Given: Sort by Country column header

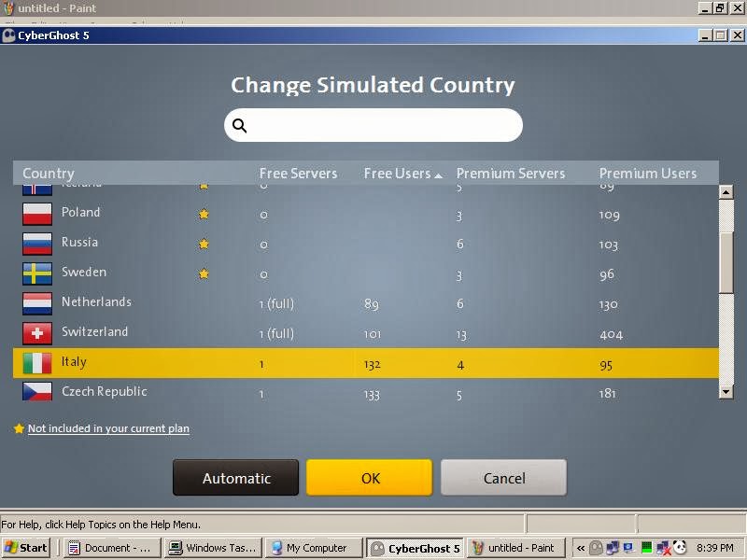Looking at the screenshot, I should coord(49,174).
